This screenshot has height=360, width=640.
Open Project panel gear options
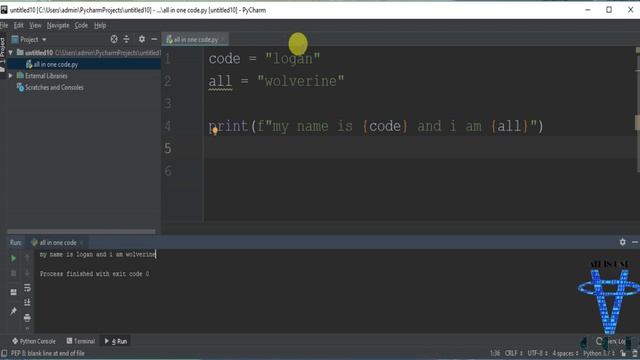click(141, 39)
